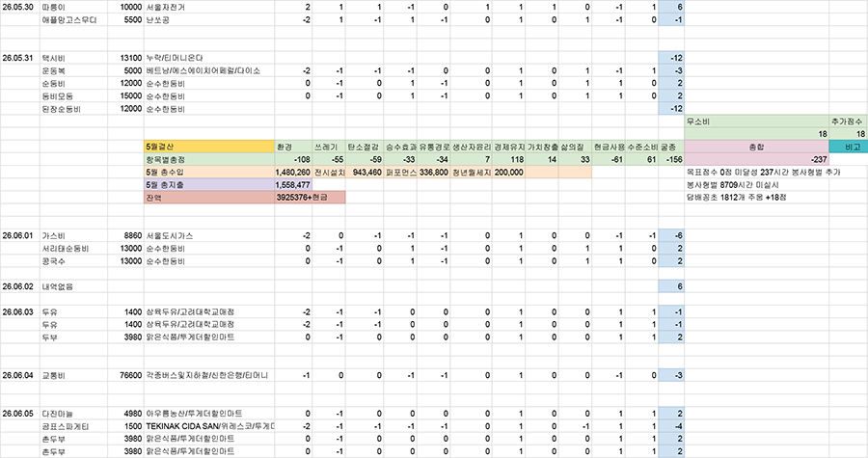Click the total expense value 1,558,477

pyautogui.click(x=293, y=185)
